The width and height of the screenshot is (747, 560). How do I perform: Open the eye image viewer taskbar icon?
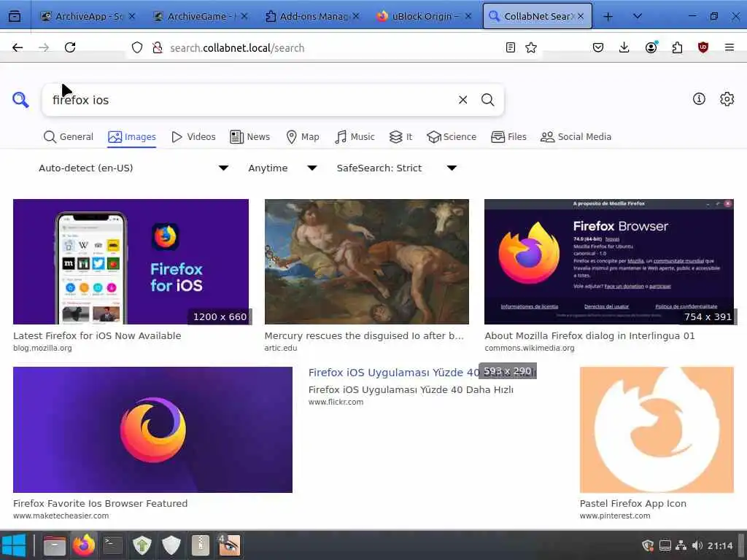point(229,545)
